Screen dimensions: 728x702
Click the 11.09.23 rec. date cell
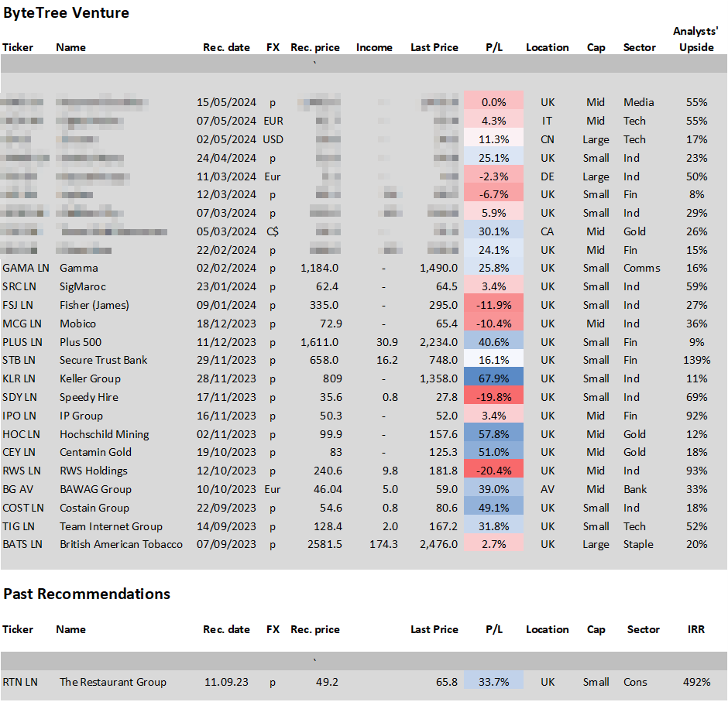[226, 682]
